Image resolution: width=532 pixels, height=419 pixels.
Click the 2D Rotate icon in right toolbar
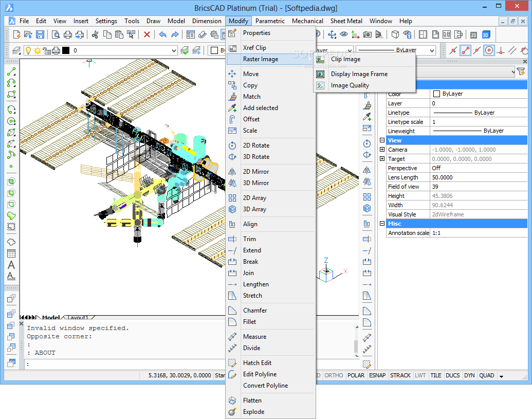(x=367, y=143)
